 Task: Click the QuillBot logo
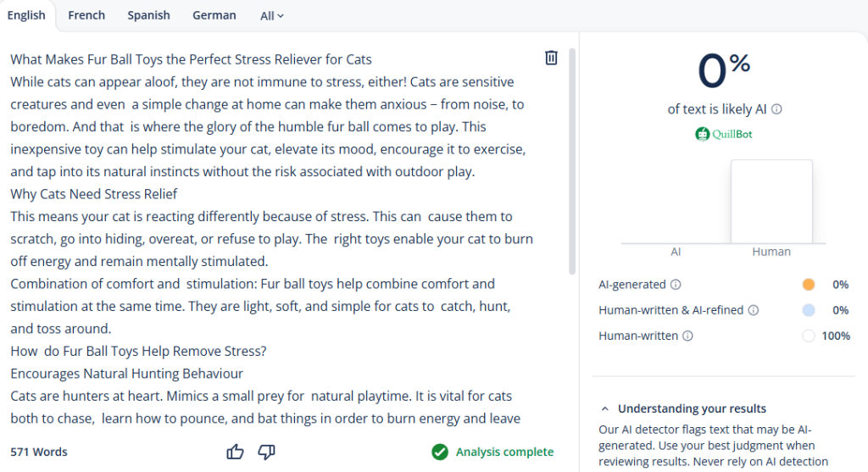coord(723,134)
